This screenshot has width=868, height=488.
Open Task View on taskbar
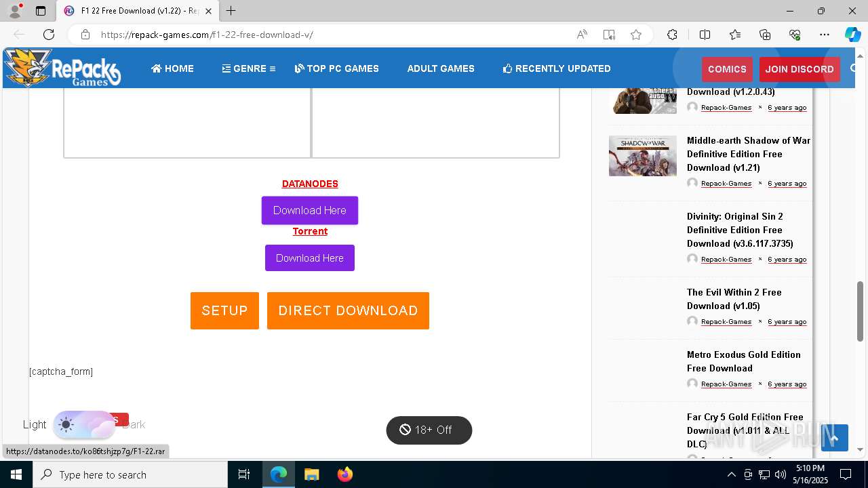click(x=244, y=474)
